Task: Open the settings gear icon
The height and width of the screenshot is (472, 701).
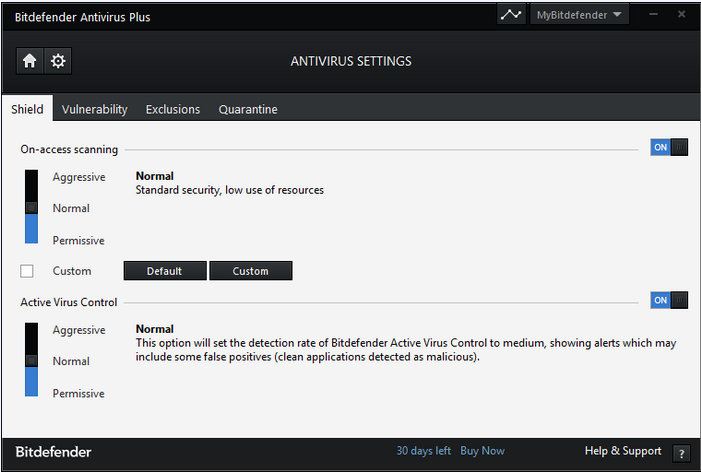Action: (x=58, y=61)
